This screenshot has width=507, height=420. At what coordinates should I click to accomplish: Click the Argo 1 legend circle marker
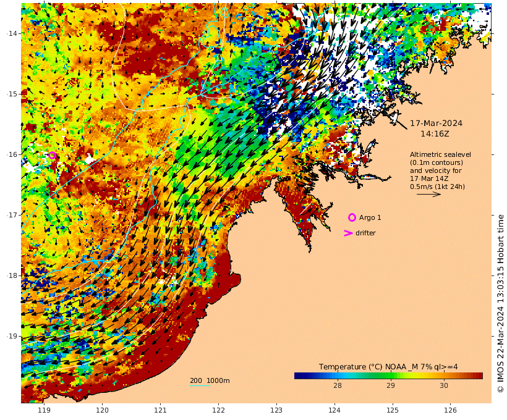coord(352,217)
